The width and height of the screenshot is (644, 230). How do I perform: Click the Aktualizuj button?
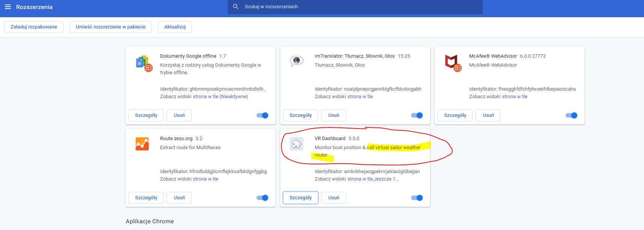coord(175,27)
